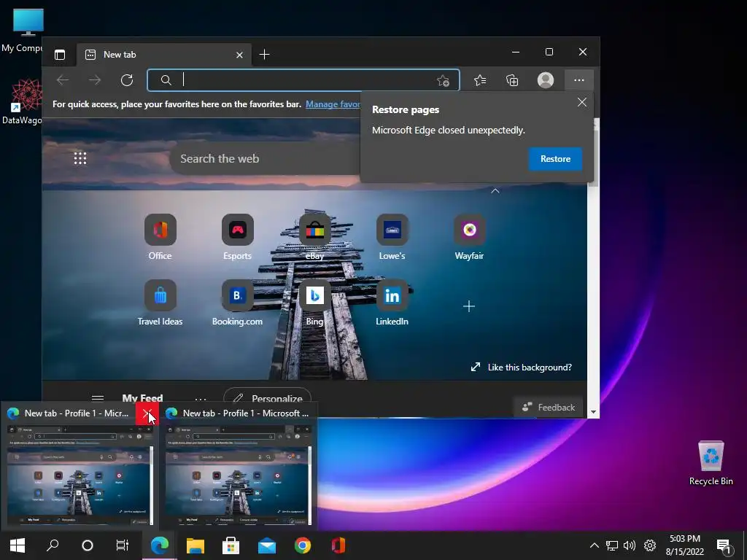Viewport: 747px width, 560px height.
Task: Close the New tab browser tab
Action: (x=239, y=55)
